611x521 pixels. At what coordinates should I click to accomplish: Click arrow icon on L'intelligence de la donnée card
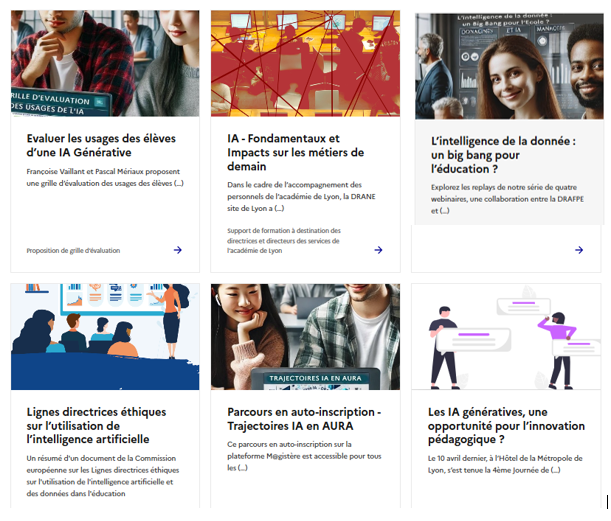[x=579, y=250]
